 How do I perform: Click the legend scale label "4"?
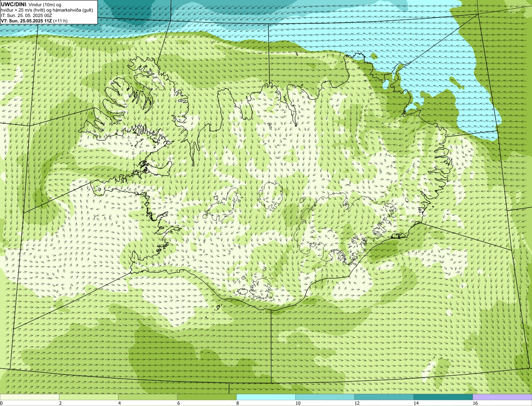tap(119, 403)
